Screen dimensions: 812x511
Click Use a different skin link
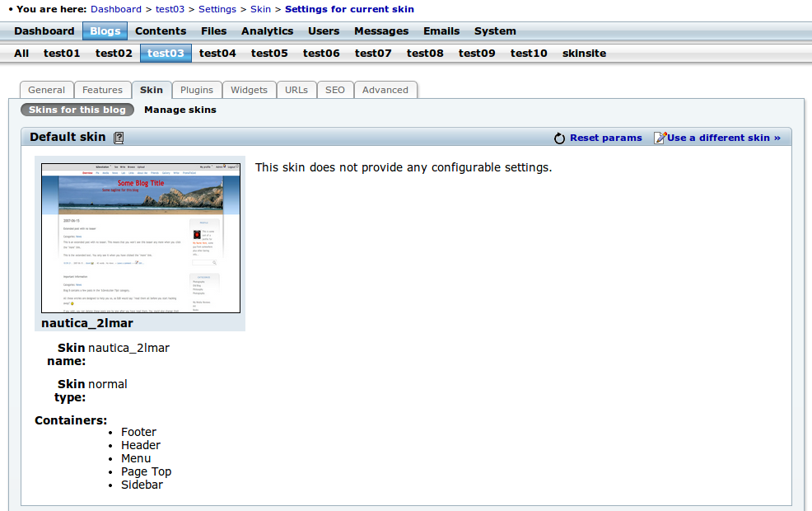[723, 138]
